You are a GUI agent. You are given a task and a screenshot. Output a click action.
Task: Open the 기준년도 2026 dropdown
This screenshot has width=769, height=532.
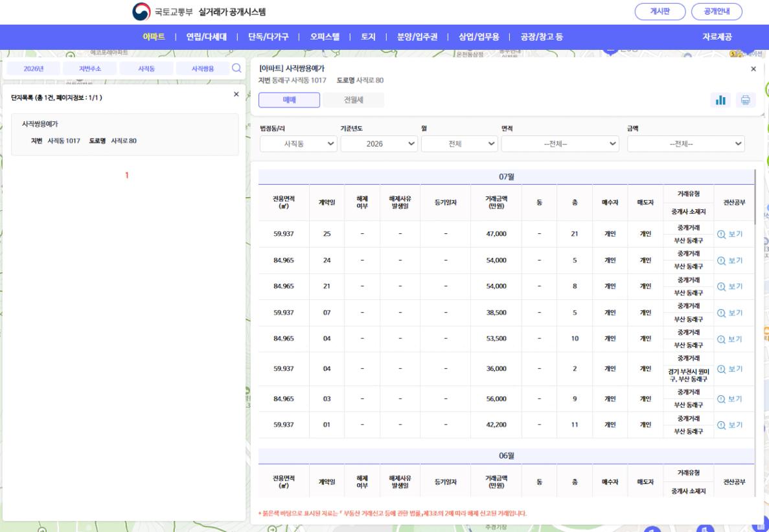378,144
